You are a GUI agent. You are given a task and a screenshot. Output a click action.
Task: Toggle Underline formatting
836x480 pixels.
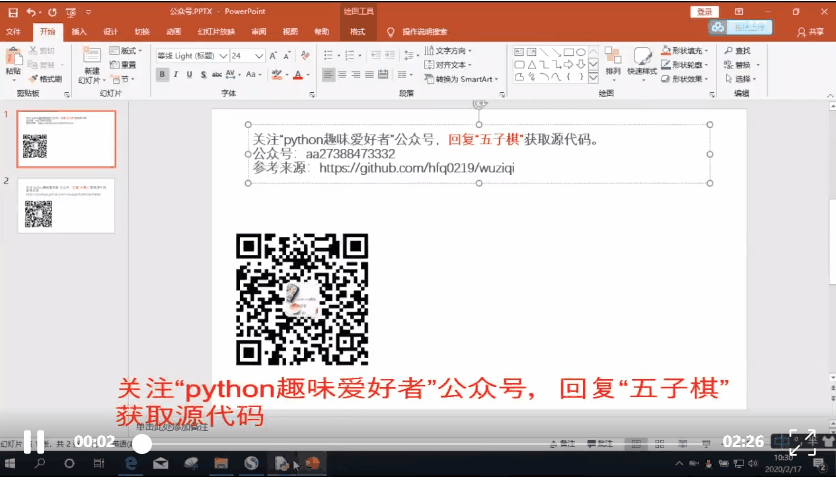(x=189, y=74)
